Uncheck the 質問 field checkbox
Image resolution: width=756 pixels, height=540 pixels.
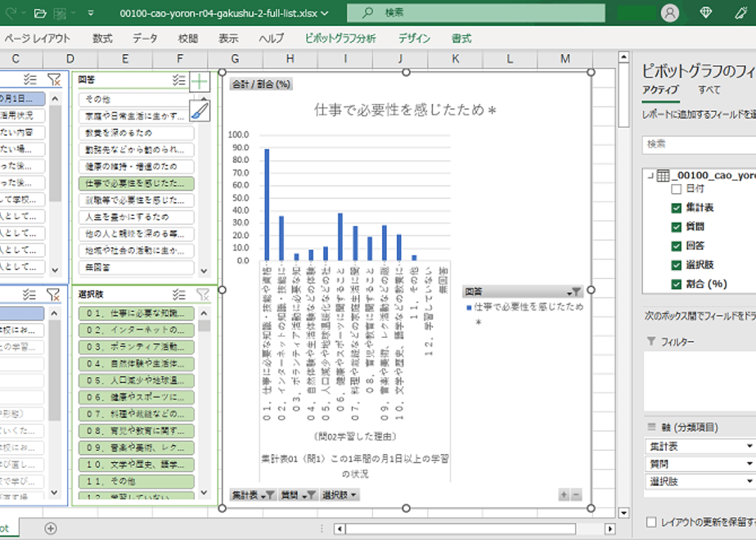pos(677,227)
